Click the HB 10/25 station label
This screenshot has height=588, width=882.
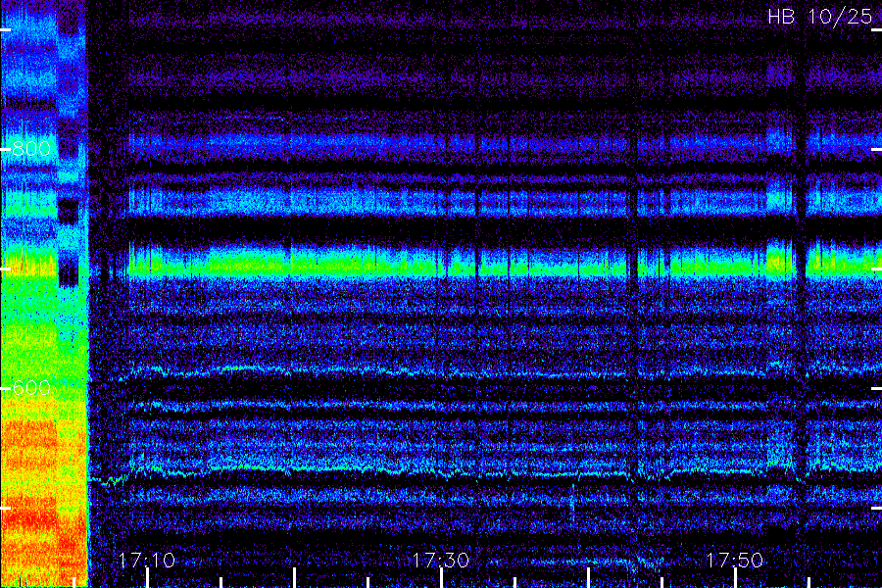(x=819, y=17)
